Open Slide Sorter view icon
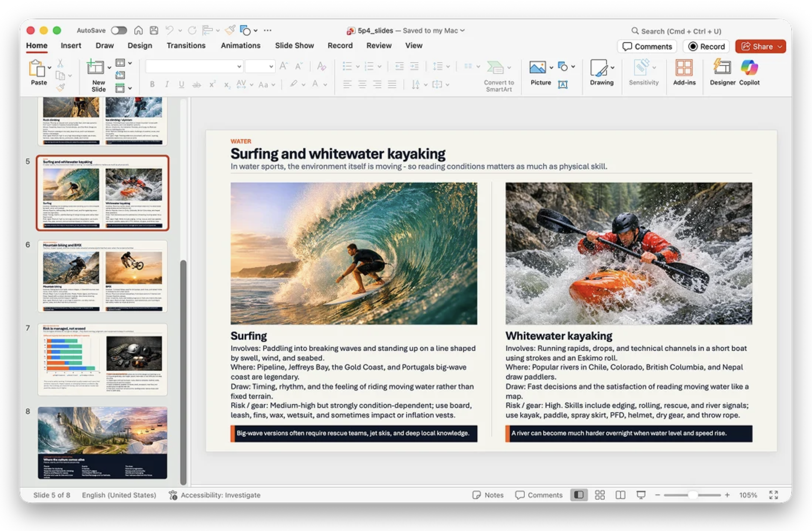Viewport: 812px width, 531px height. click(599, 495)
